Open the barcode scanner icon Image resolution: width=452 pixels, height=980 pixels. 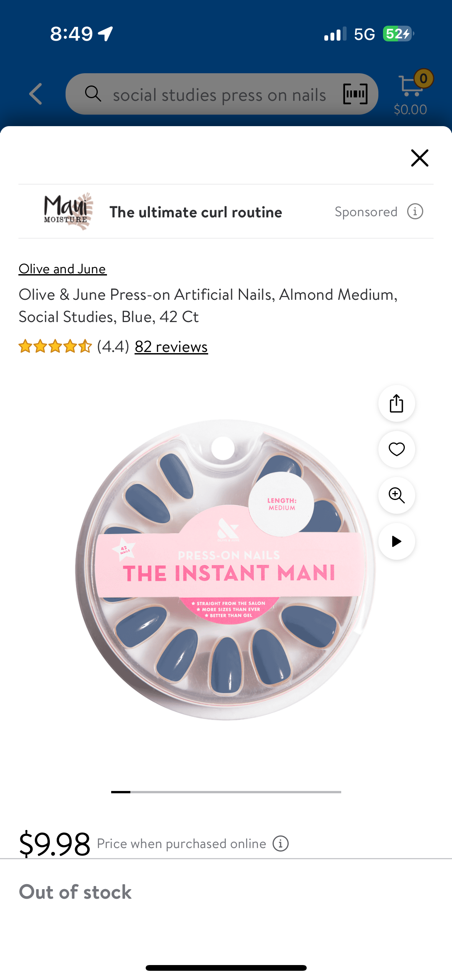(355, 94)
